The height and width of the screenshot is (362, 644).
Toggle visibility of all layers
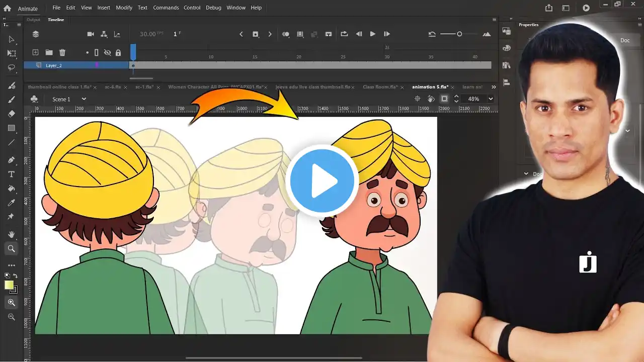(107, 52)
